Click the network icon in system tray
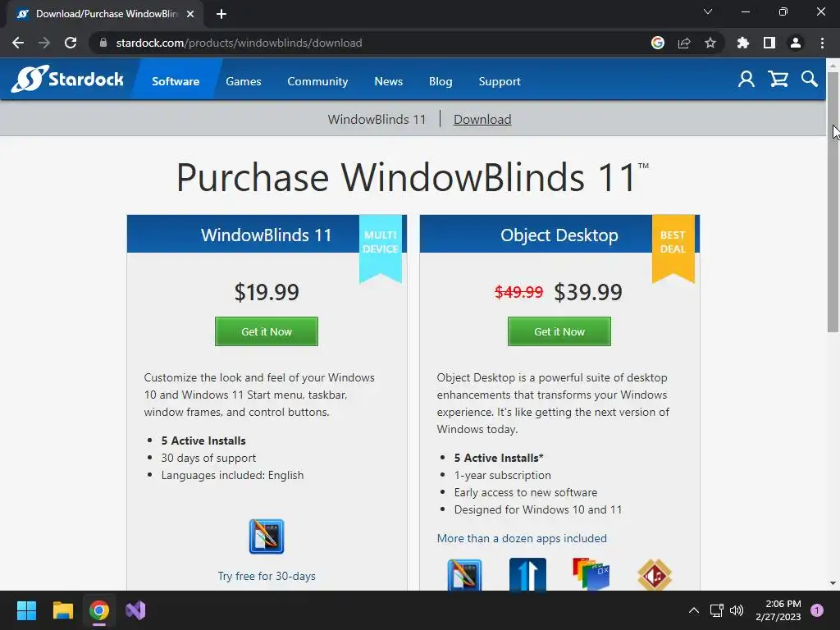The image size is (840, 630). tap(717, 610)
